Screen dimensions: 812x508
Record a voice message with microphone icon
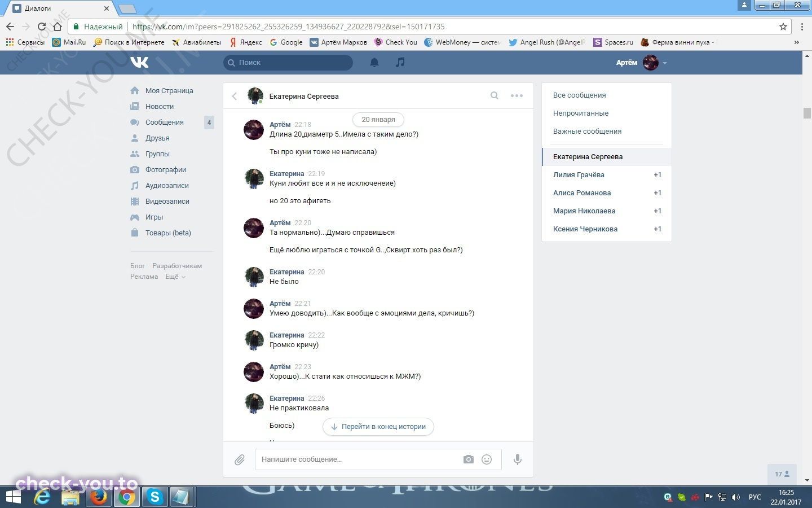point(517,459)
